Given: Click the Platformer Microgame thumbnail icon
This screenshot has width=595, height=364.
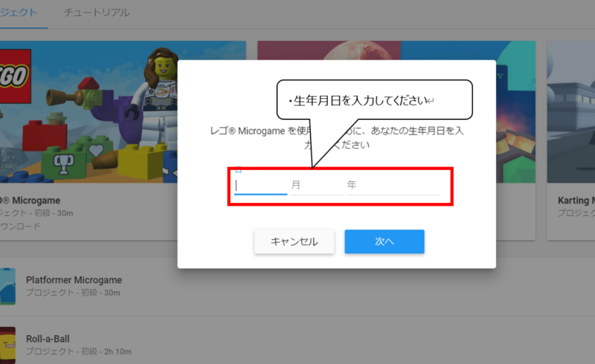Looking at the screenshot, I should [7, 286].
